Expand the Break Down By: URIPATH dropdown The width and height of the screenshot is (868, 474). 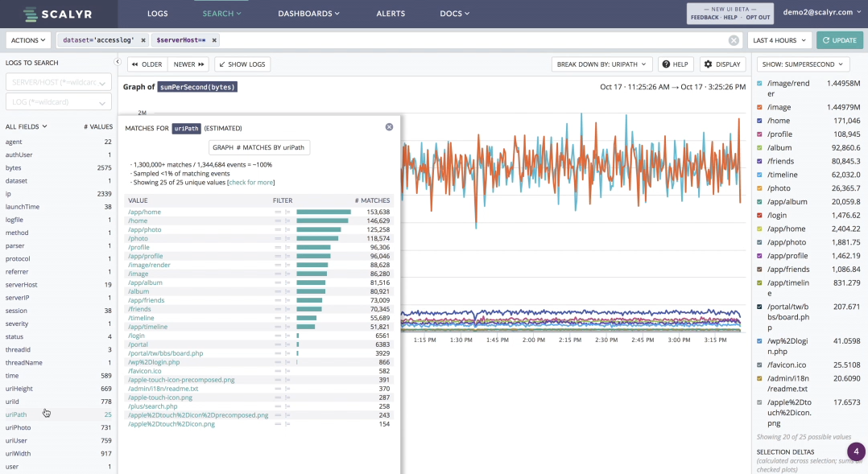[602, 64]
